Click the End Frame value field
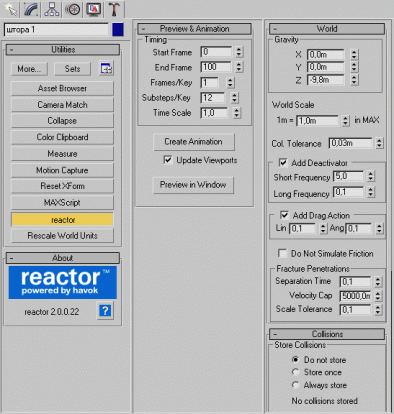The height and width of the screenshot is (414, 394). click(x=216, y=67)
